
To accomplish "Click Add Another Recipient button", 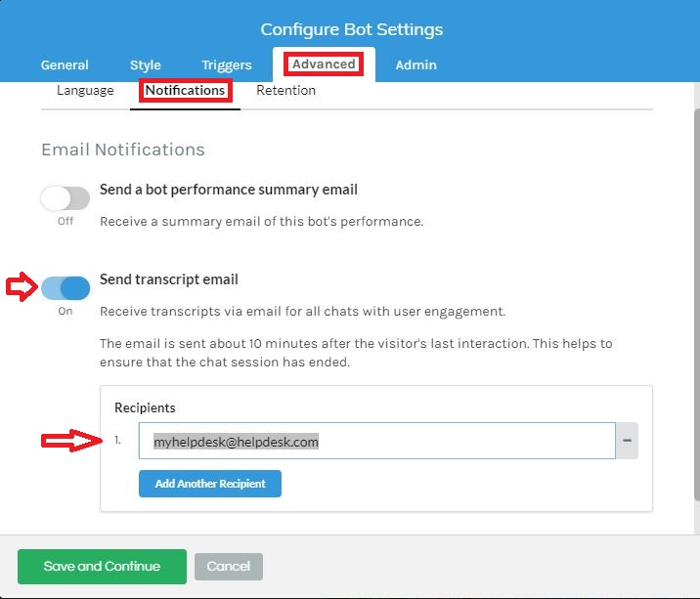I will click(x=210, y=484).
